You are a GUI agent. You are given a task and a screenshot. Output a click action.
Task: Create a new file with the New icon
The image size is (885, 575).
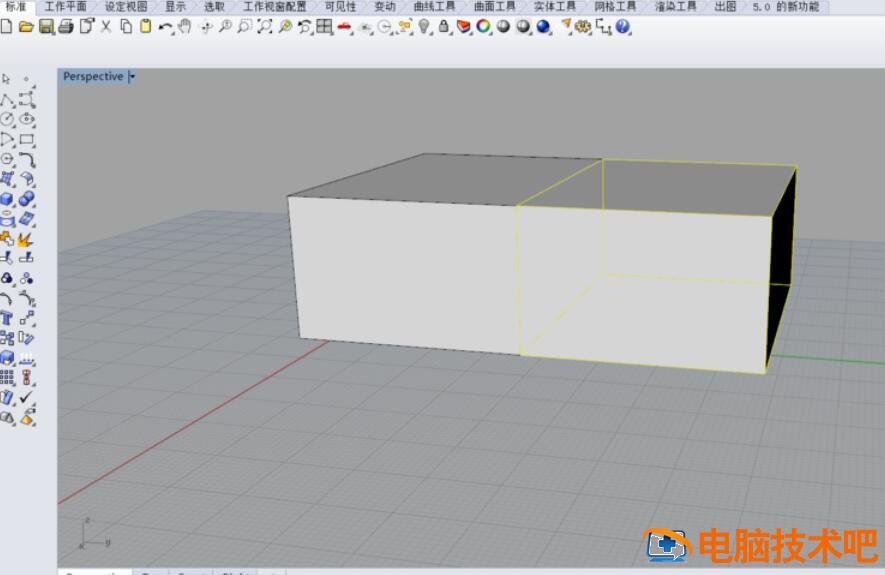(x=6, y=27)
